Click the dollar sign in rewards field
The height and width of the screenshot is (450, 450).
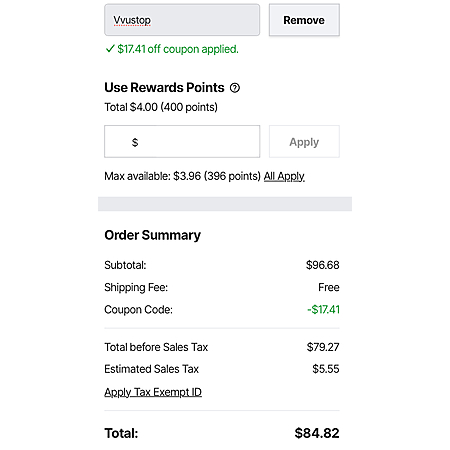135,142
